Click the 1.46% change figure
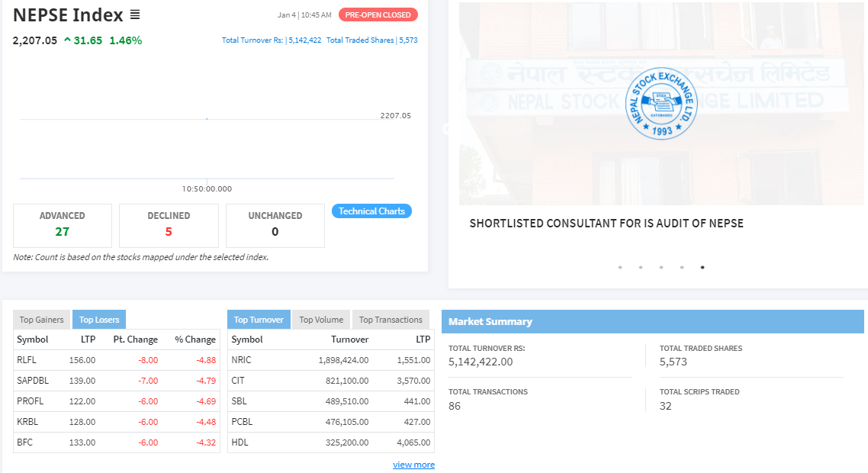868x473 pixels. [x=126, y=40]
